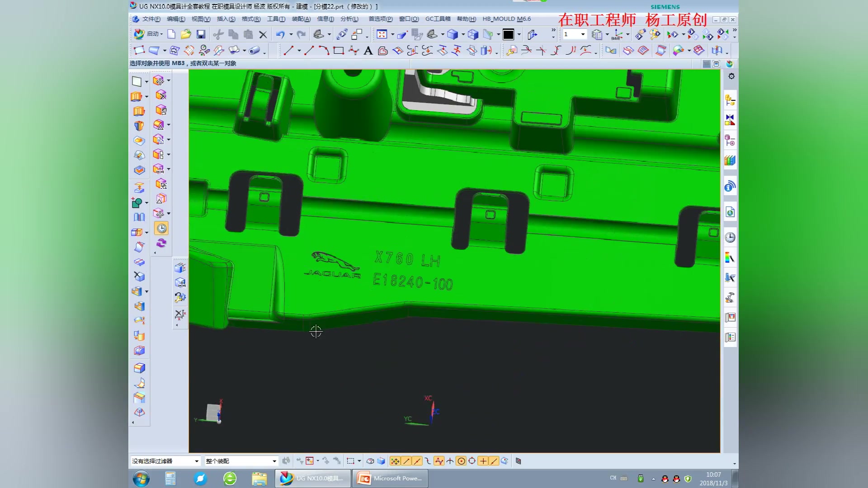Click the 启动 start button

coord(148,34)
